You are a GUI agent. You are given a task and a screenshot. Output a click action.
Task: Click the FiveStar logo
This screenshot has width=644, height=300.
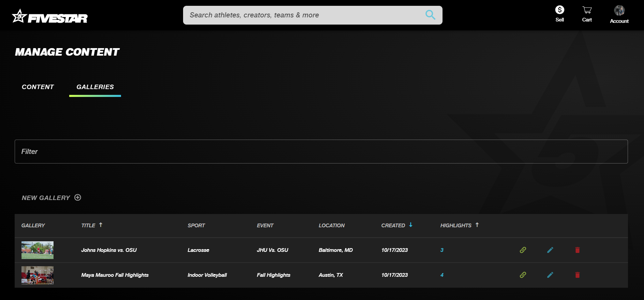50,16
